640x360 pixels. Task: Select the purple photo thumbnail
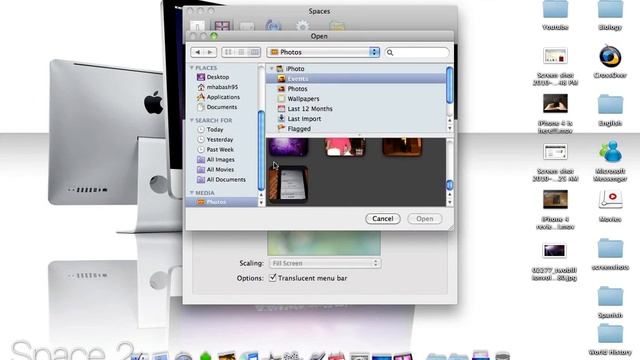(288, 147)
